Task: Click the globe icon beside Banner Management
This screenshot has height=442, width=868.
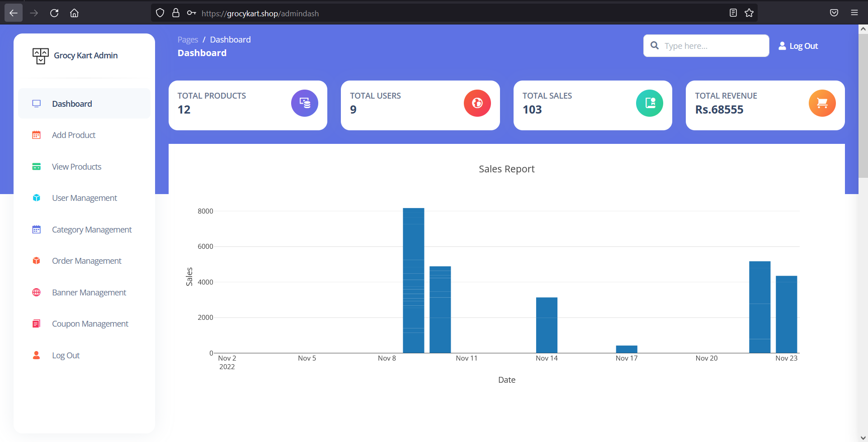Action: [36, 292]
